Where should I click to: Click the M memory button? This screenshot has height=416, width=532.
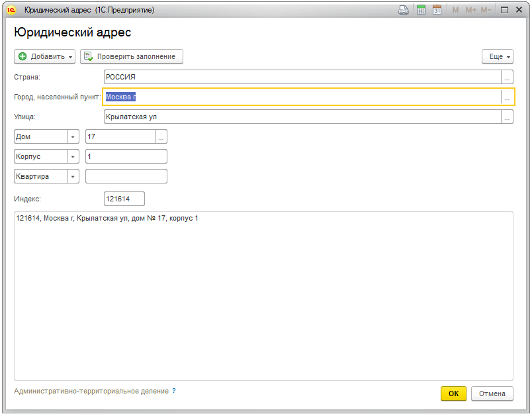tap(455, 11)
